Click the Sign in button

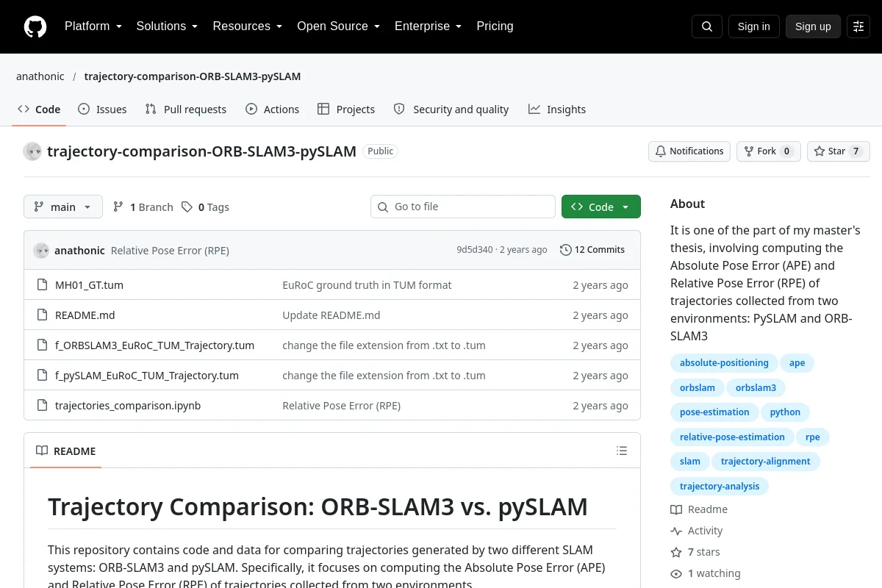coord(754,26)
